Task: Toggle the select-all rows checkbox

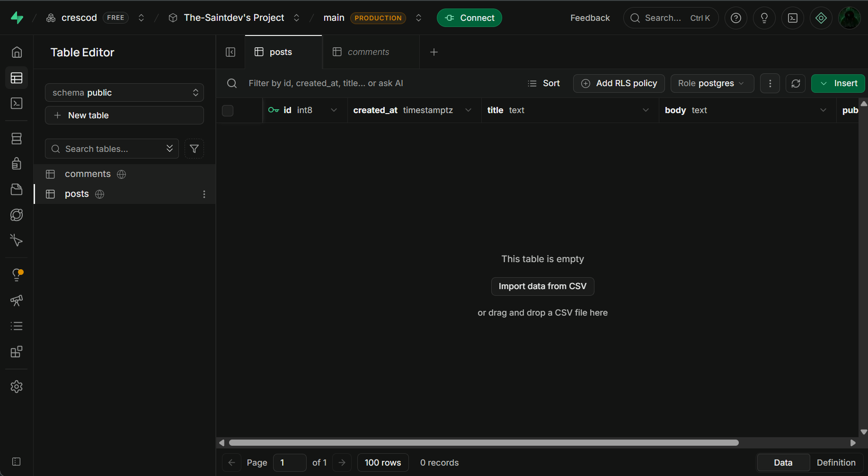Action: 228,110
